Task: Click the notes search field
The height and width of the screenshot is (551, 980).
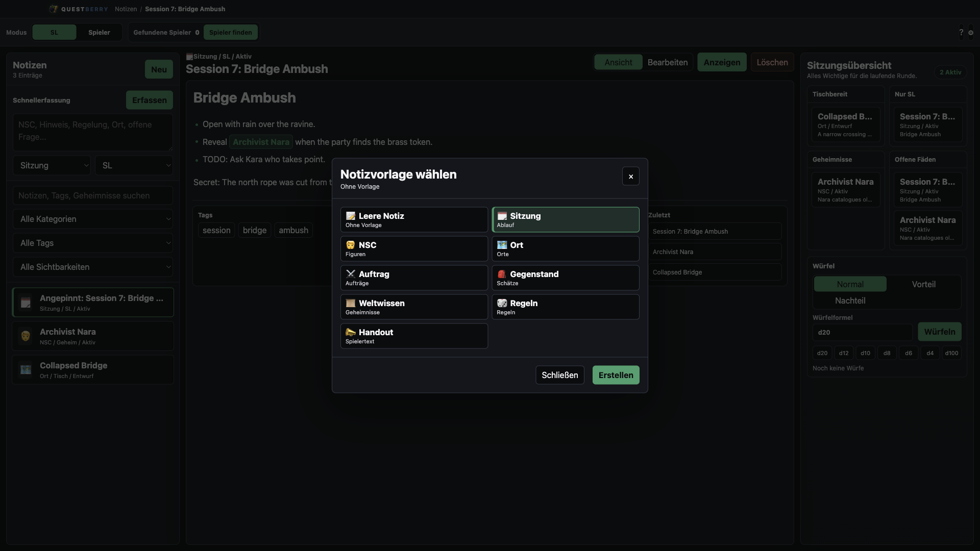Action: 93,195
